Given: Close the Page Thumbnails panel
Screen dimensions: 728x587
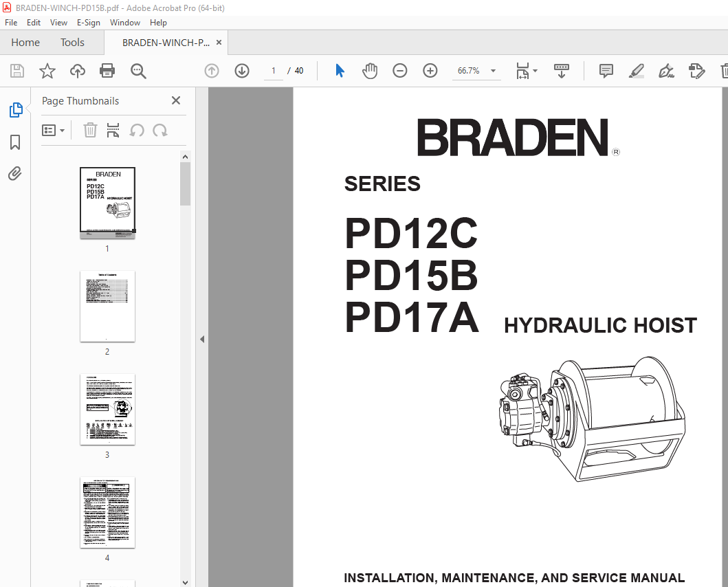Looking at the screenshot, I should coord(176,100).
